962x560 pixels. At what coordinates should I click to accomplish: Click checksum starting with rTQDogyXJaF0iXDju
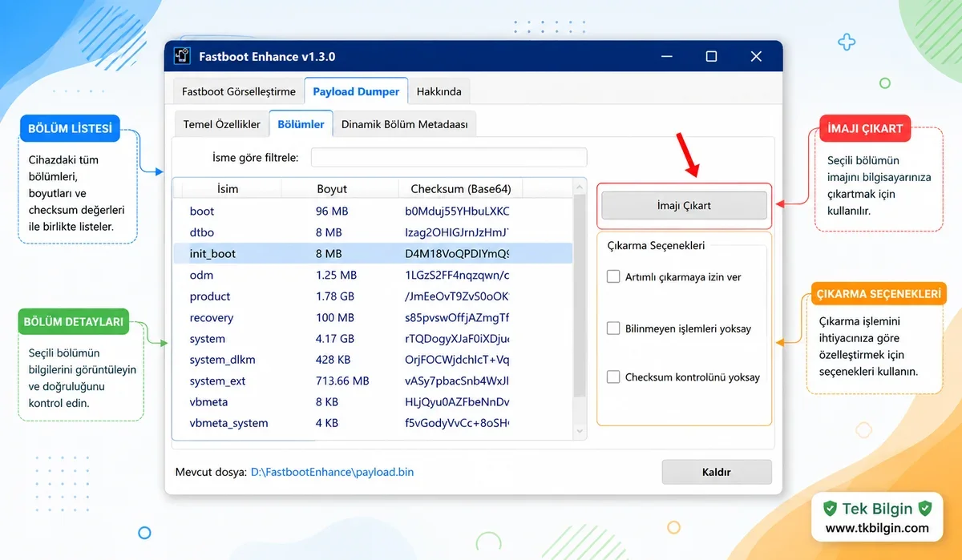tap(457, 339)
